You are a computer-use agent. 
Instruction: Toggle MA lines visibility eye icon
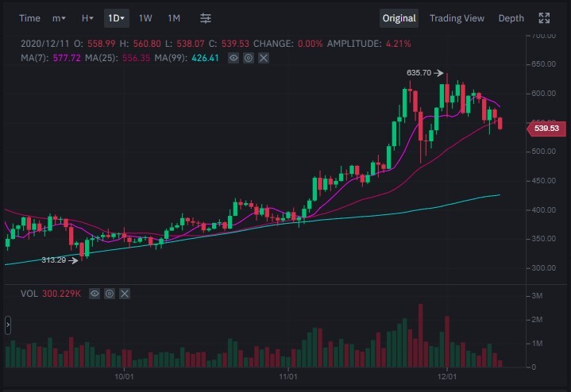[x=233, y=58]
